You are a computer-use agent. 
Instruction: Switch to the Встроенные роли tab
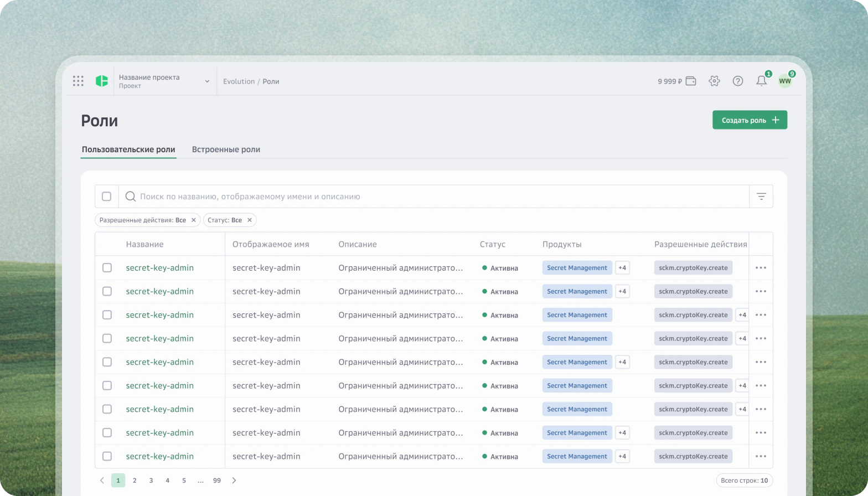coord(226,149)
